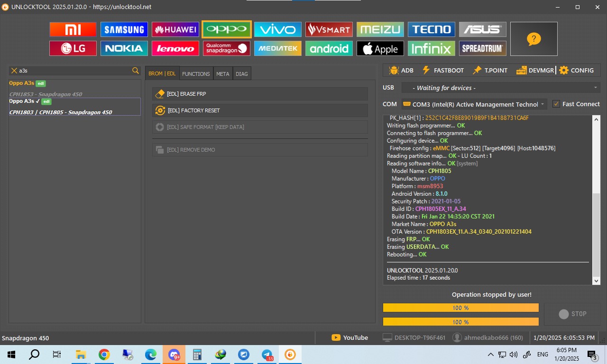Select the Lenovo brand tile
607x364 pixels.
[x=175, y=48]
